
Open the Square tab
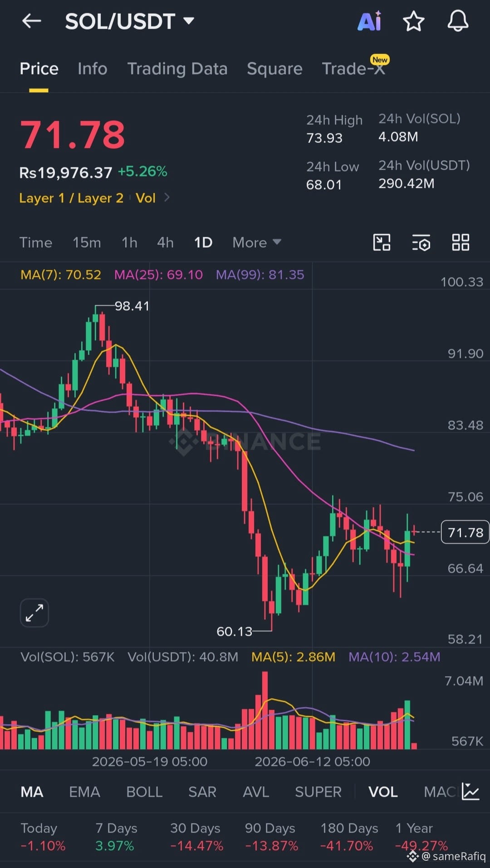[x=274, y=68]
